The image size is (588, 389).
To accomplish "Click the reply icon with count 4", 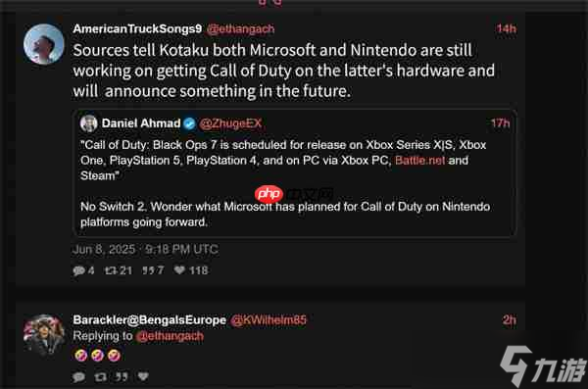I will [78, 270].
